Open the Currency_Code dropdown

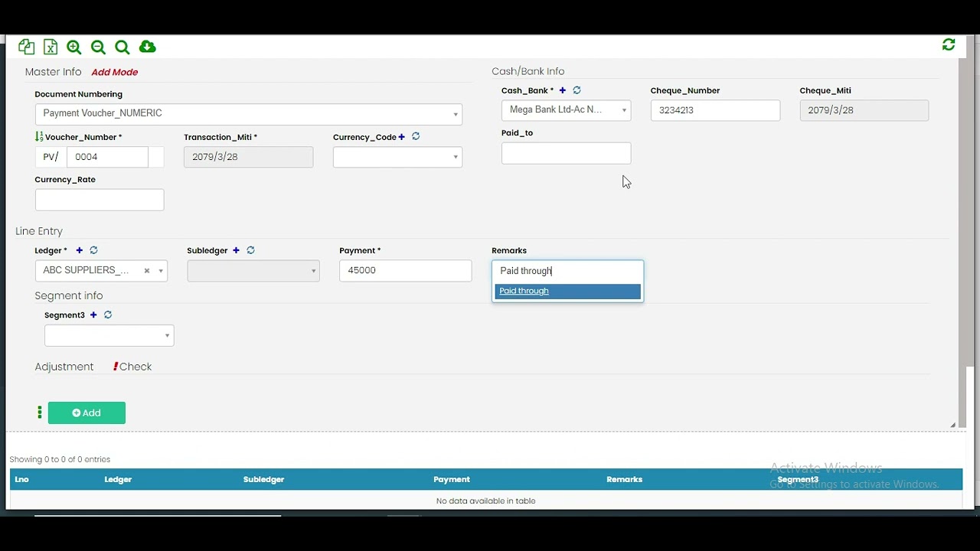click(x=397, y=157)
